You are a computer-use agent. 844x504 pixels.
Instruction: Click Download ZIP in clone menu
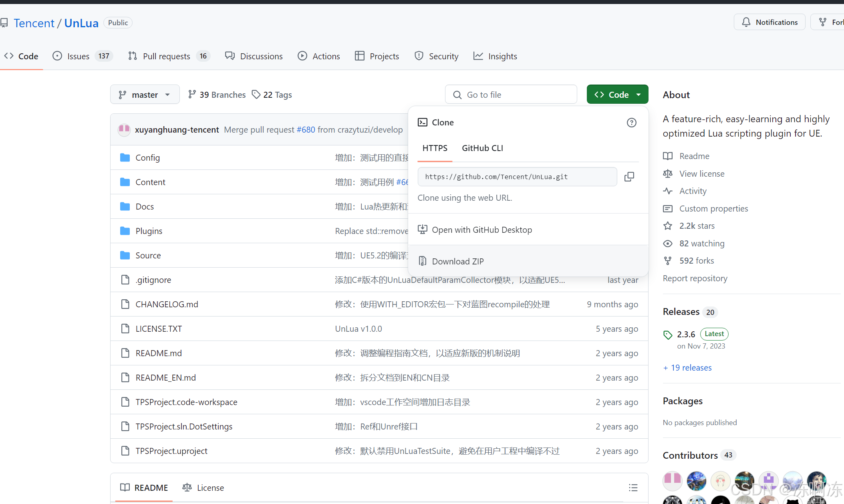click(x=457, y=261)
